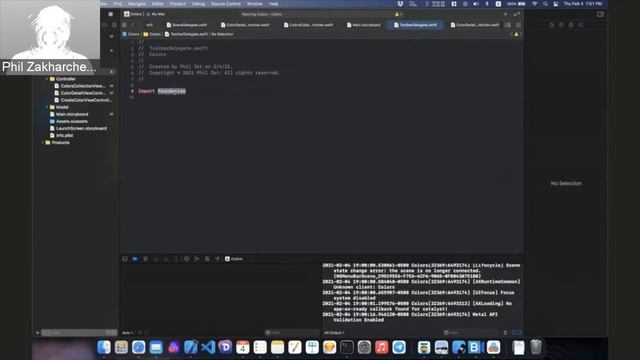640x360 pixels.
Task: Open the Window menu
Action: (x=255, y=4)
